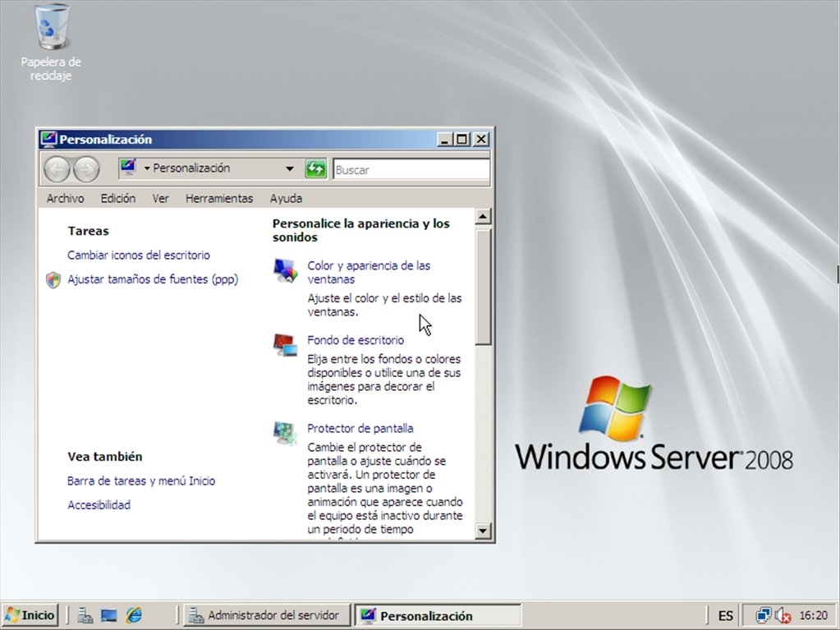Click the Tareas heading

(x=89, y=231)
